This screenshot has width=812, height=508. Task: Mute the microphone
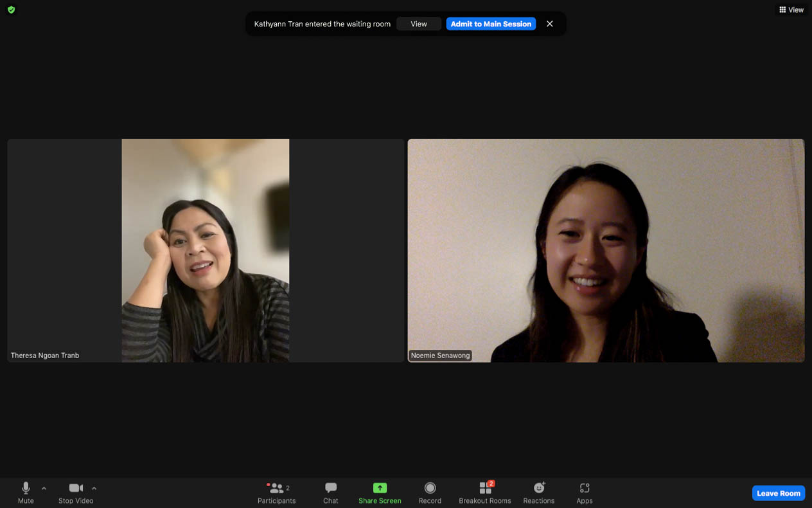pyautogui.click(x=26, y=493)
